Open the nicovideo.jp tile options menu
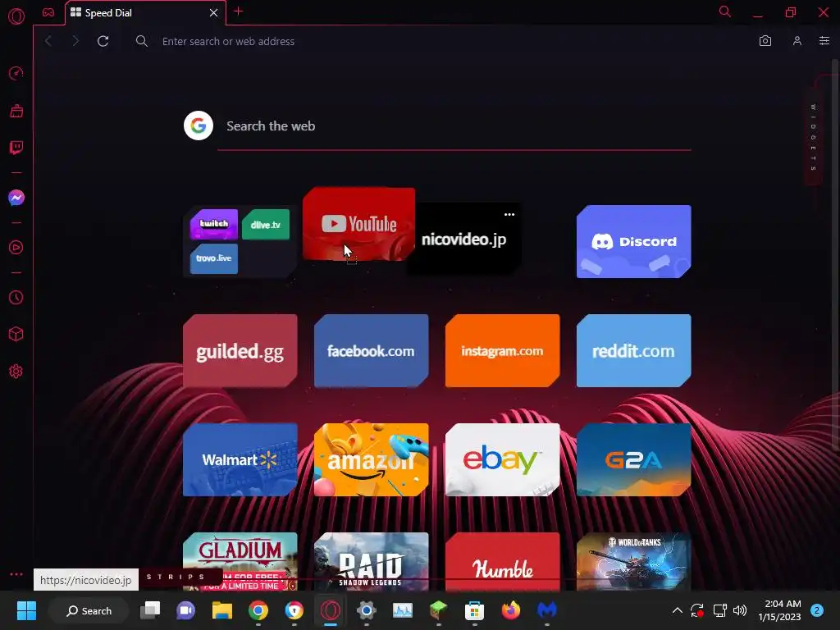Screen dimensions: 840x630 tap(509, 214)
